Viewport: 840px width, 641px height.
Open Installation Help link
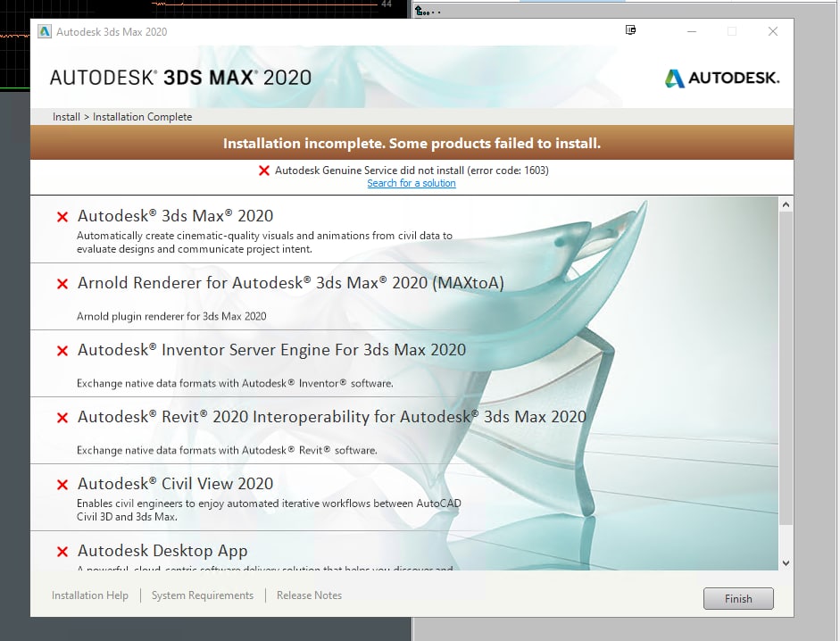90,595
